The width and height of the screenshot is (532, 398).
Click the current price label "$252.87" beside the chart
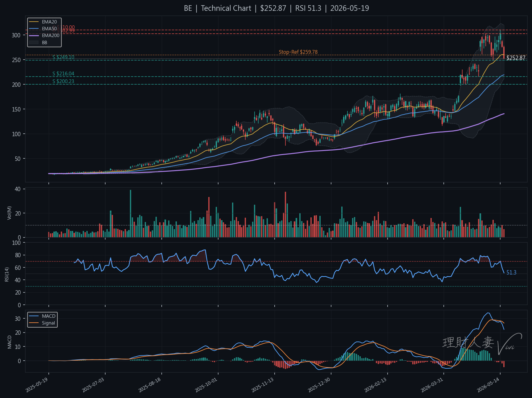pos(516,58)
